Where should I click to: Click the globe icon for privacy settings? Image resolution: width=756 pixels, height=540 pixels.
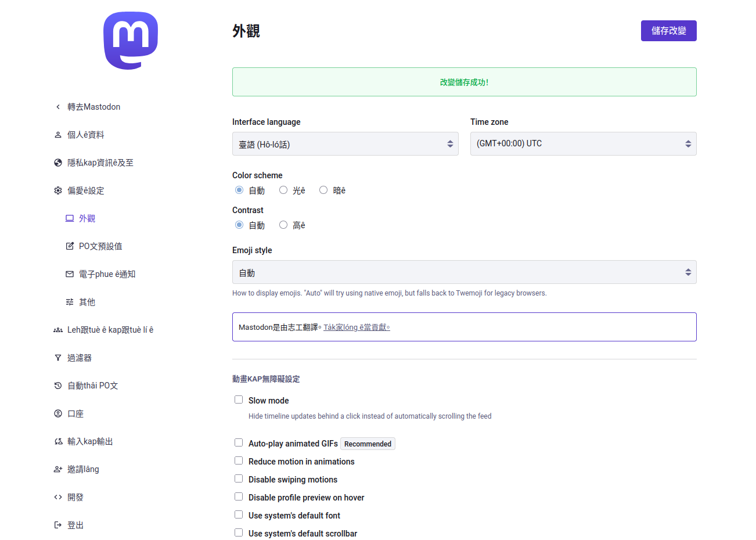tap(58, 163)
